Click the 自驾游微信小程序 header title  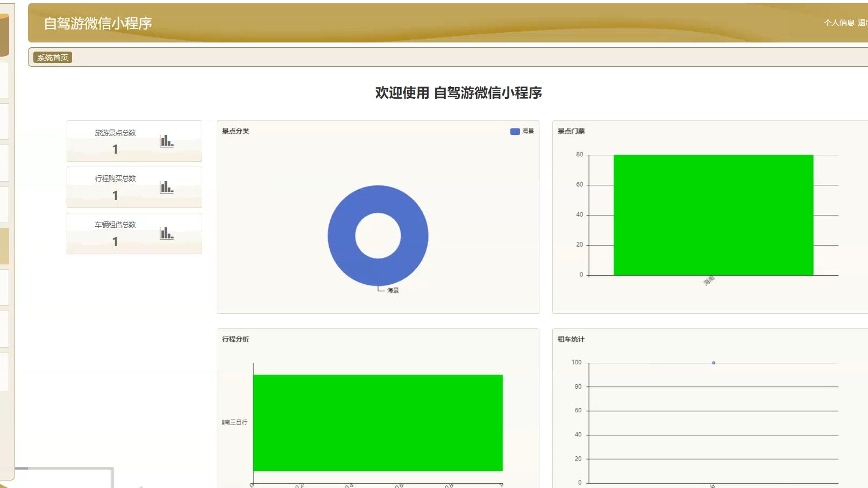tap(98, 23)
